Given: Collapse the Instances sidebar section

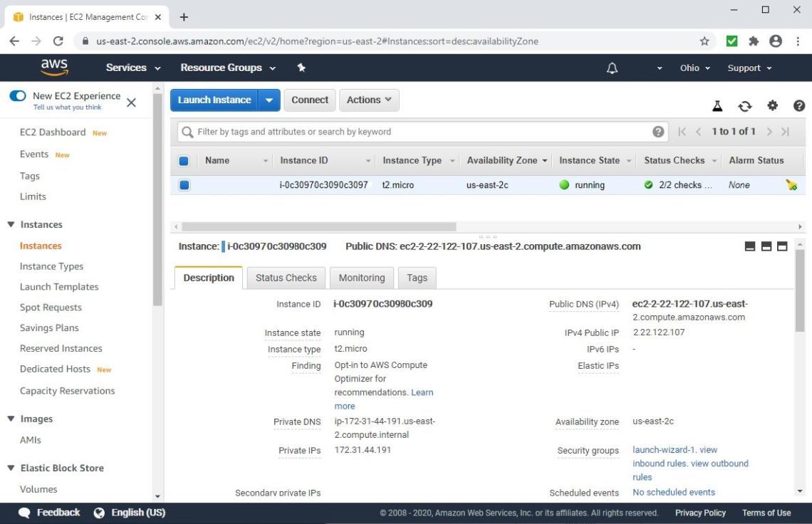Looking at the screenshot, I should point(11,224).
